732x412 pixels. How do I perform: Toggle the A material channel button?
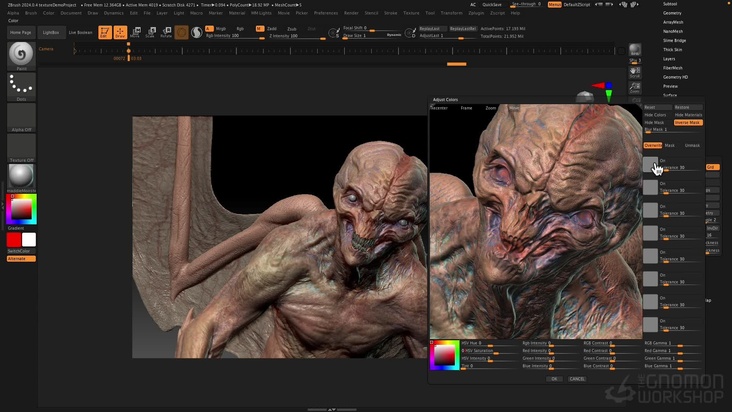pos(209,28)
